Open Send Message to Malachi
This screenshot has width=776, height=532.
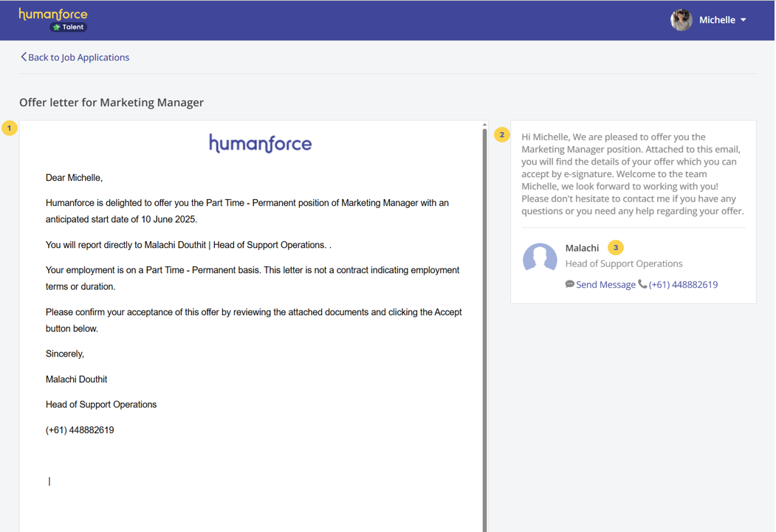[605, 285]
